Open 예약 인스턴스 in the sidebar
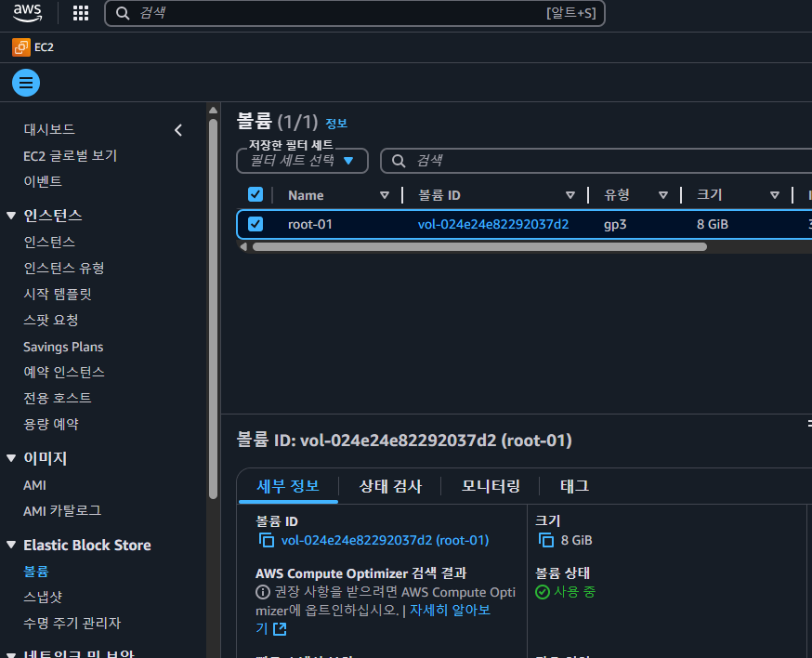 tap(64, 372)
